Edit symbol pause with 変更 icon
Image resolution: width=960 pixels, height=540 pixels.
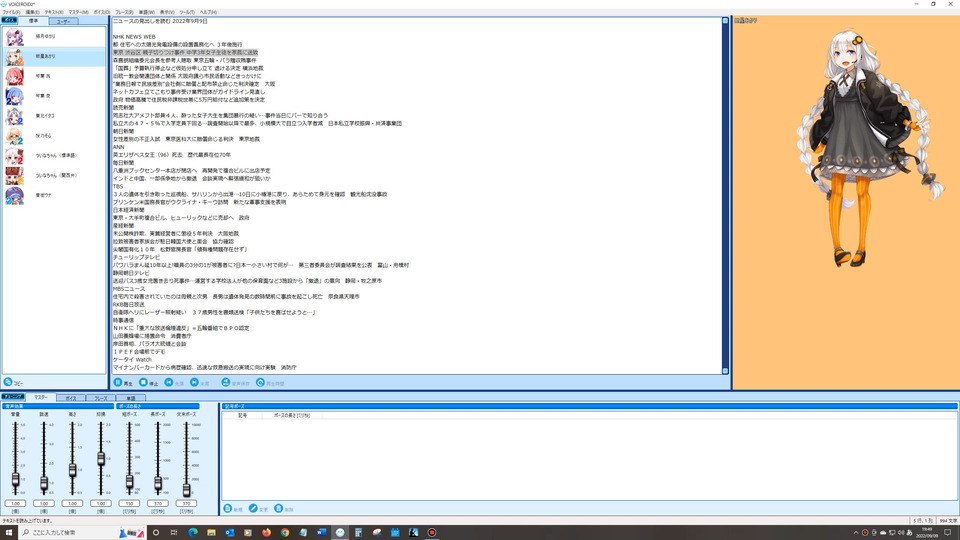253,509
